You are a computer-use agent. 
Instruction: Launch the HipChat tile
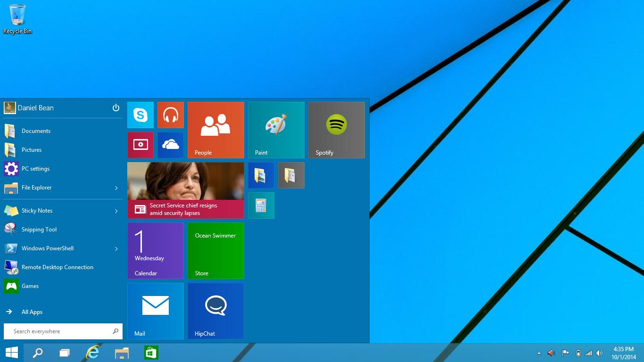[216, 311]
